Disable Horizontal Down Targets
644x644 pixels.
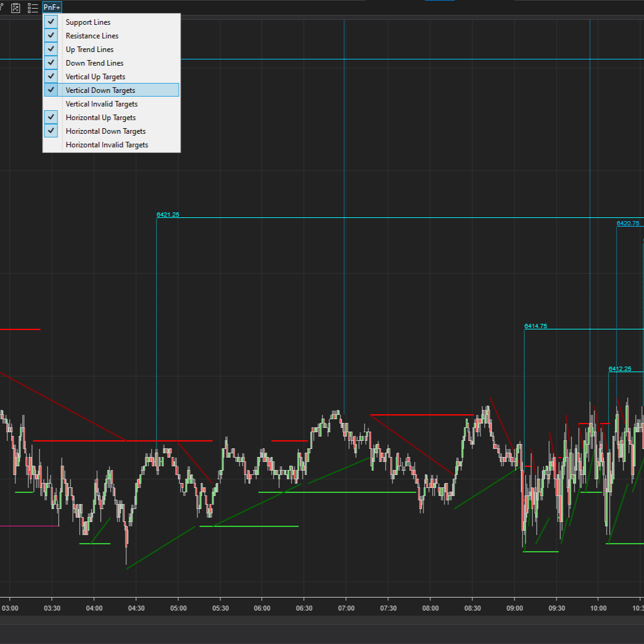pos(105,131)
